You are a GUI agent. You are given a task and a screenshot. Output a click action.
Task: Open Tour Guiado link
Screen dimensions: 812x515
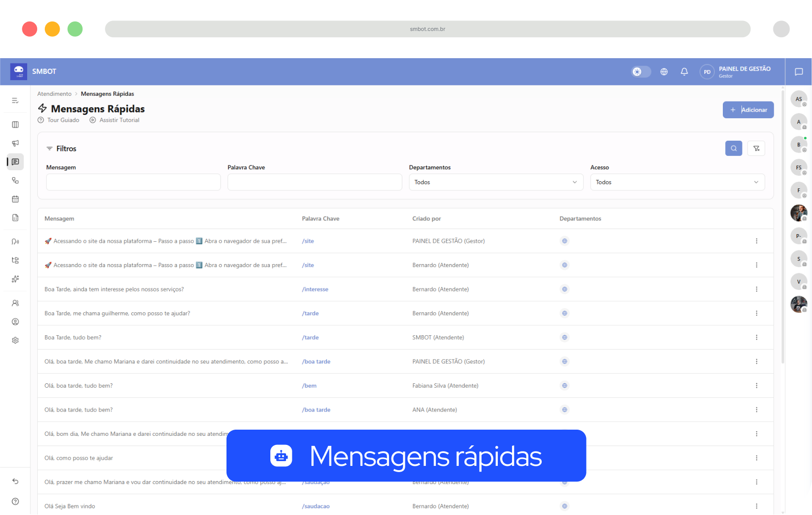click(x=59, y=120)
